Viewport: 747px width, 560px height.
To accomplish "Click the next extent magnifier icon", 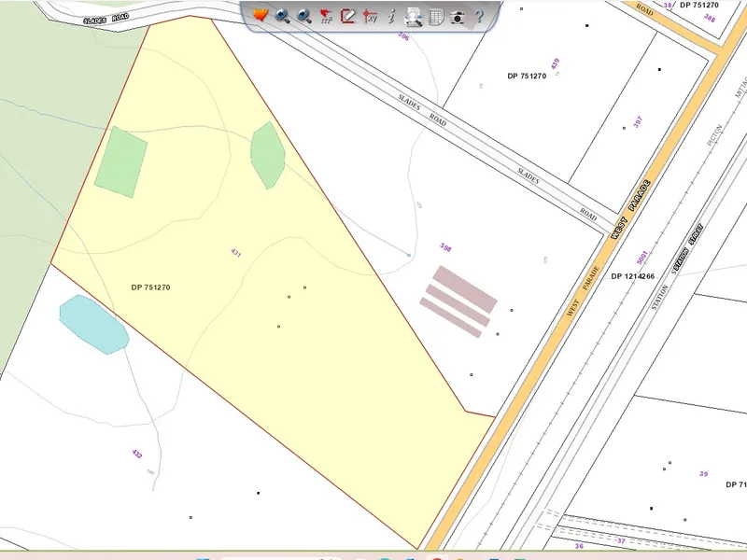I will [x=304, y=16].
